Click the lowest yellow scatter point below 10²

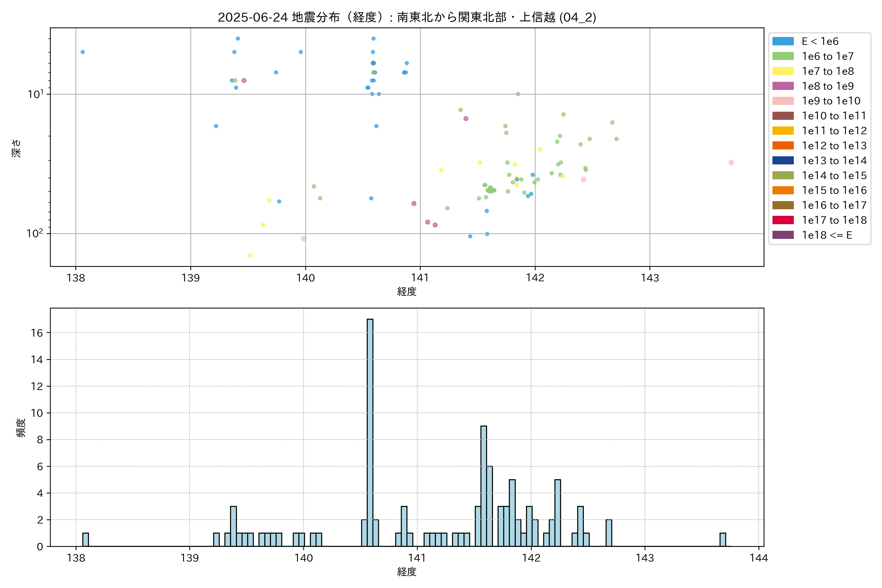point(250,255)
